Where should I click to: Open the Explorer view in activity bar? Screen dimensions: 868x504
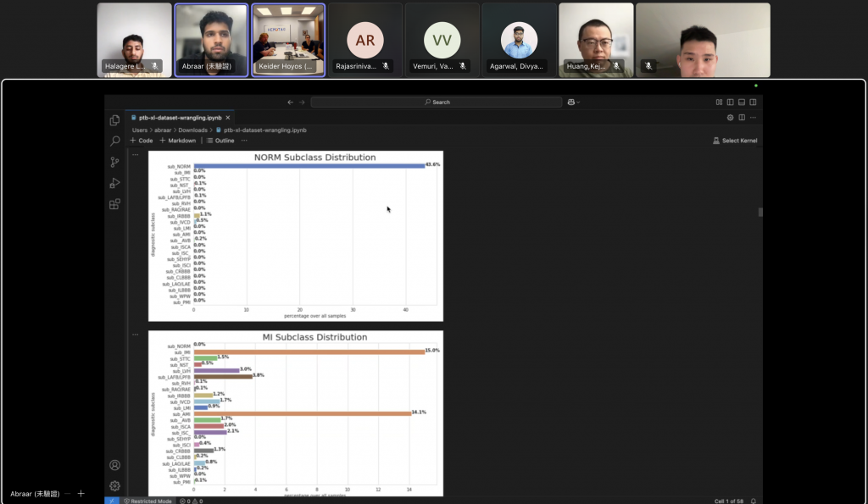tap(114, 120)
